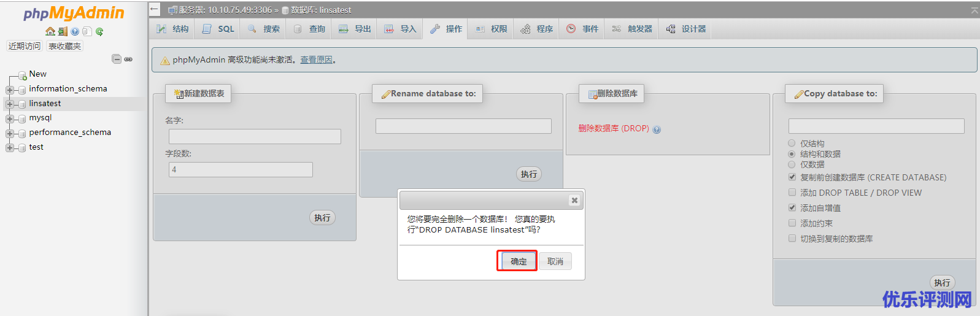Focus the Copy database to input
Image resolution: width=980 pixels, height=316 pixels.
coord(876,126)
